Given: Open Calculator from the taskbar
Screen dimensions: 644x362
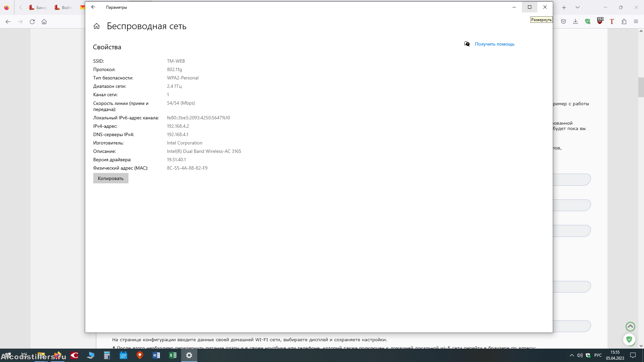Looking at the screenshot, I should click(107, 355).
